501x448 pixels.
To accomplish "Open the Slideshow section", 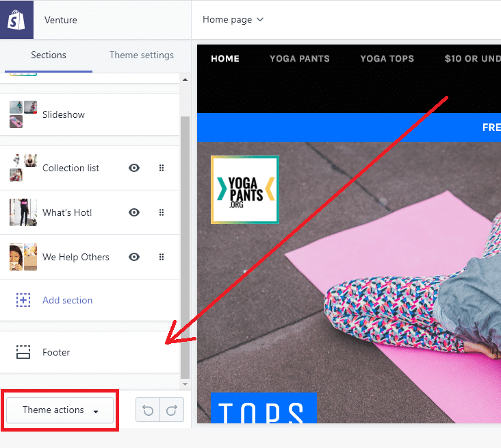I will point(90,114).
